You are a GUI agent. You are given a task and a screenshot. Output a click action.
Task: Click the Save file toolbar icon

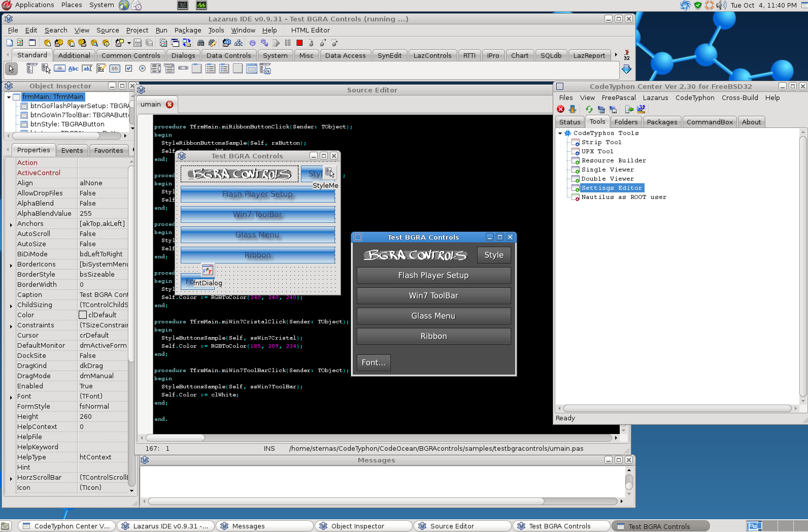coord(138,43)
